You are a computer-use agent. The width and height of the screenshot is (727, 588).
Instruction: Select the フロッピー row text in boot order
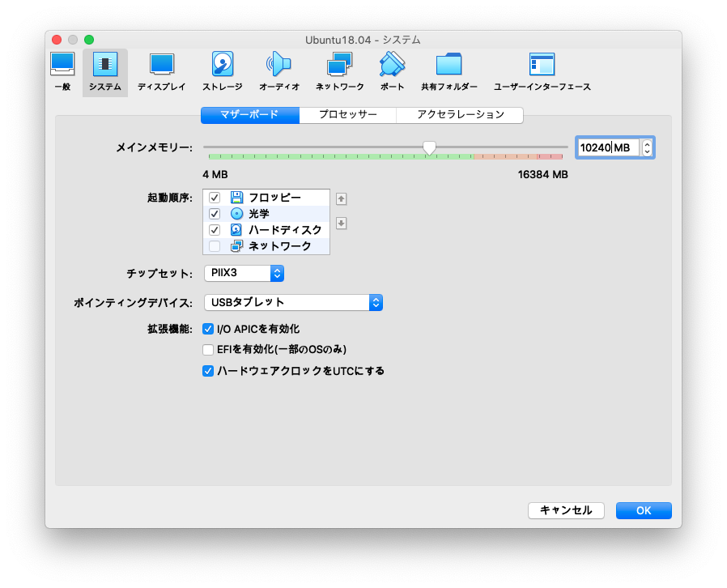275,198
